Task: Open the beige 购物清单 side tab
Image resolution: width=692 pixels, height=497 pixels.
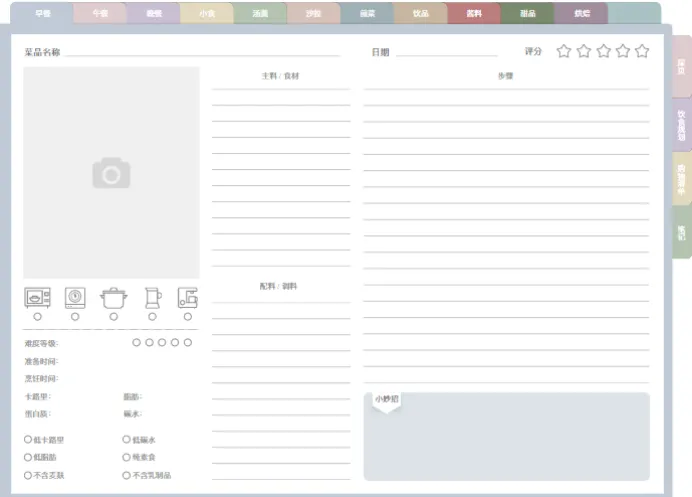Action: coord(682,179)
